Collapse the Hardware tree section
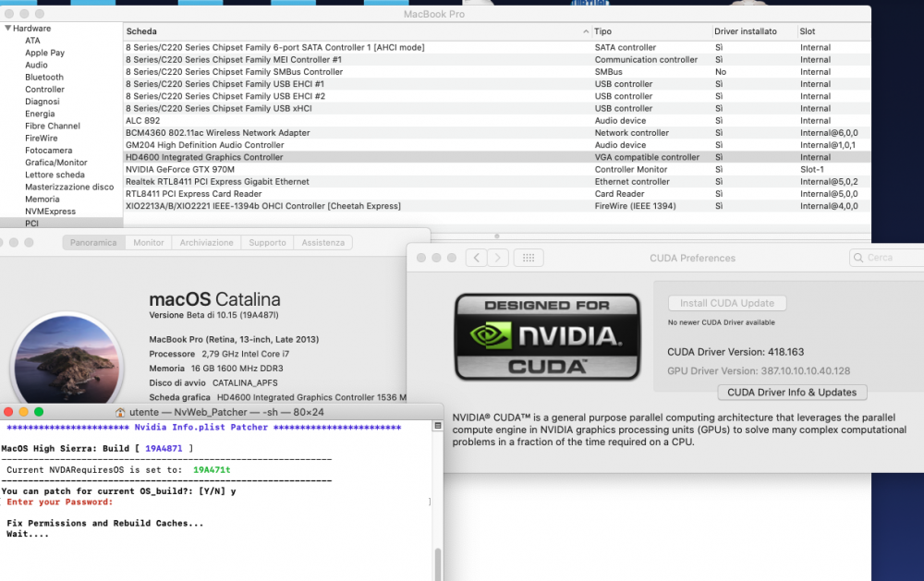 [7, 28]
